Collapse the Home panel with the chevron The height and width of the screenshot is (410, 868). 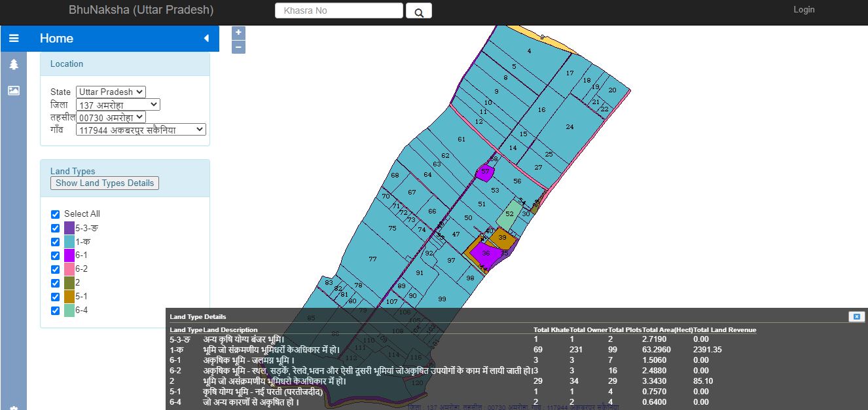tap(208, 38)
